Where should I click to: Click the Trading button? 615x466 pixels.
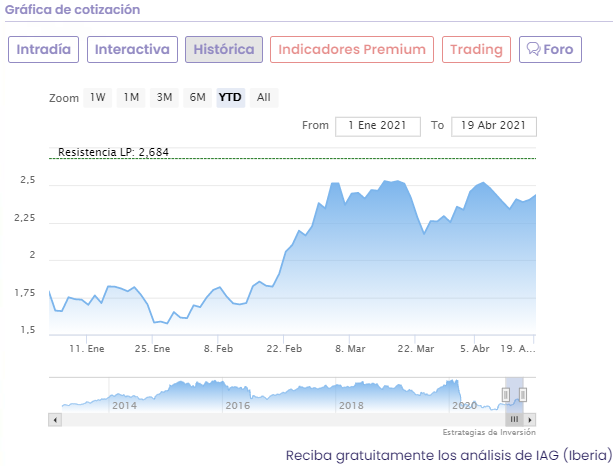pos(476,50)
